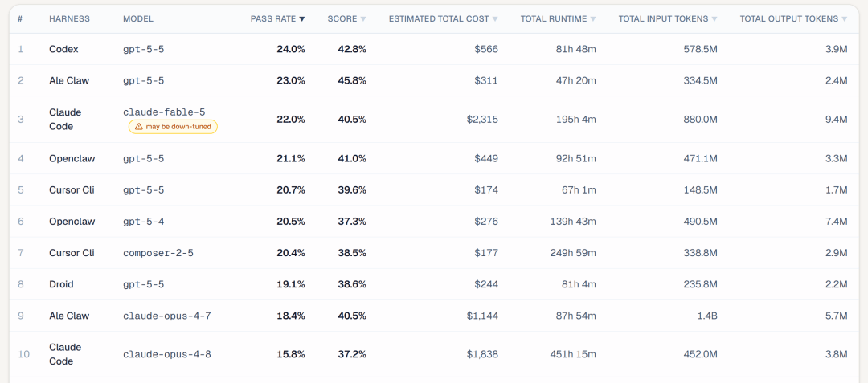Click the warning icon in down-tuned badge

138,127
